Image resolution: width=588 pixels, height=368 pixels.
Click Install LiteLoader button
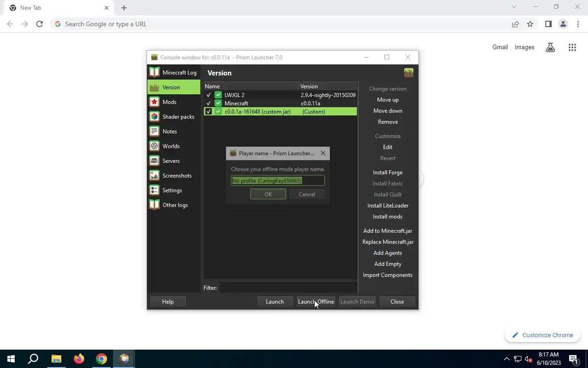388,206
